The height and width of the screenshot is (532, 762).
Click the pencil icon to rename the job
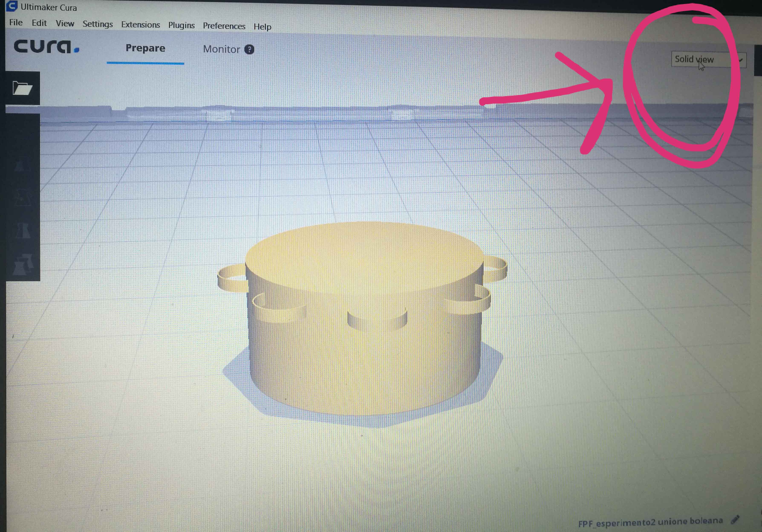[x=735, y=519]
